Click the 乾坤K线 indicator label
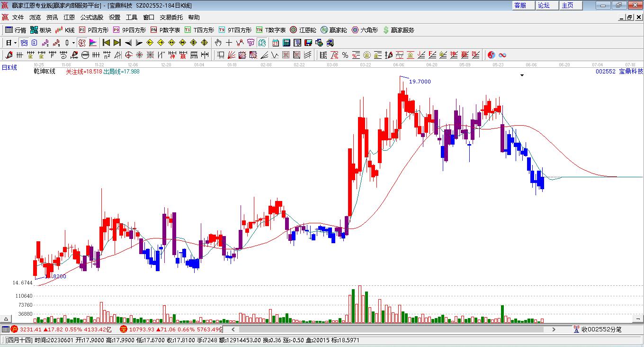The image size is (644, 347). (x=45, y=71)
